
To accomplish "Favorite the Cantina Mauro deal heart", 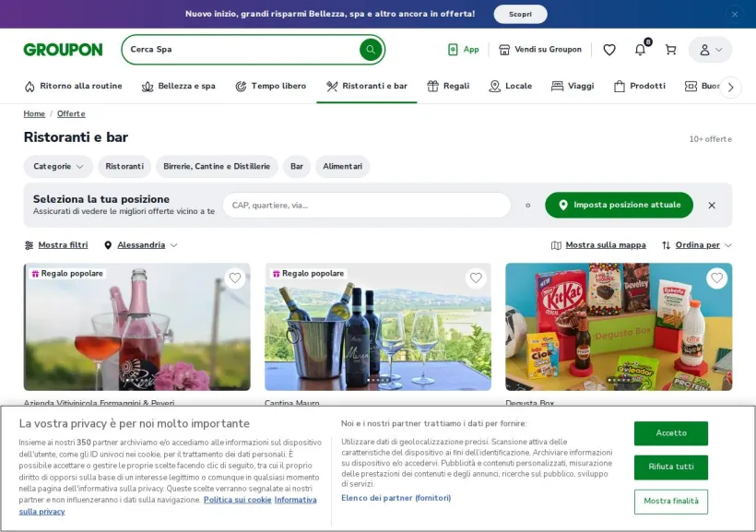I will (x=476, y=278).
